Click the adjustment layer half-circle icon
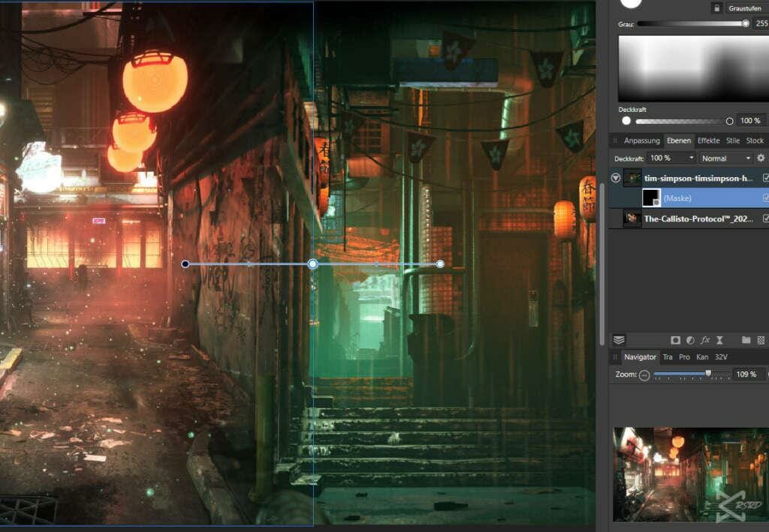Viewport: 769px width, 532px height. point(690,340)
